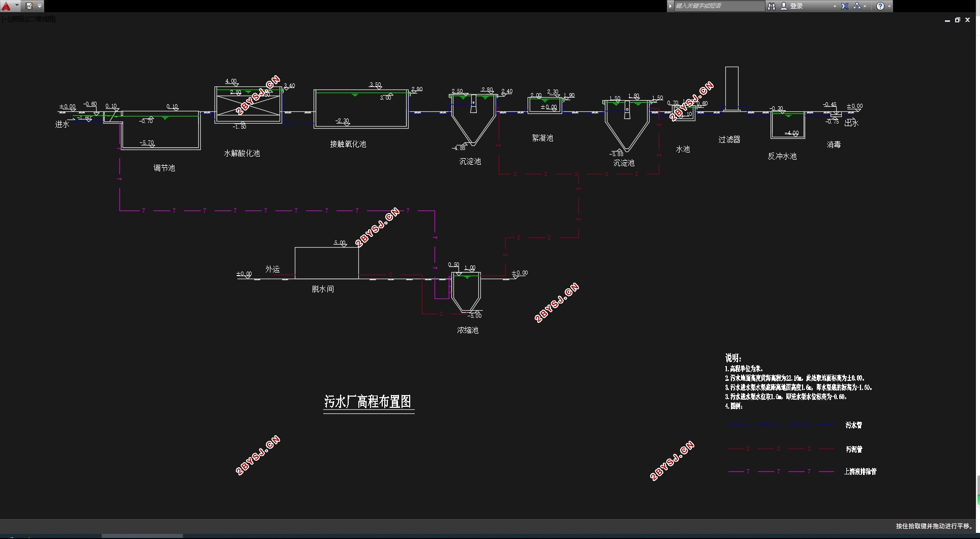Expand the search box arrow toggle
The width and height of the screenshot is (980, 539).
670,6
